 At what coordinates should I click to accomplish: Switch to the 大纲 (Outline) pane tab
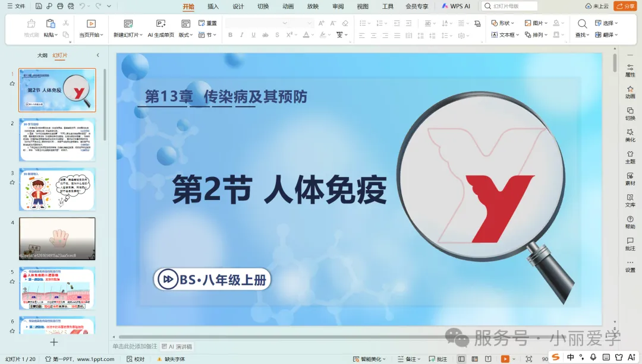tap(42, 55)
